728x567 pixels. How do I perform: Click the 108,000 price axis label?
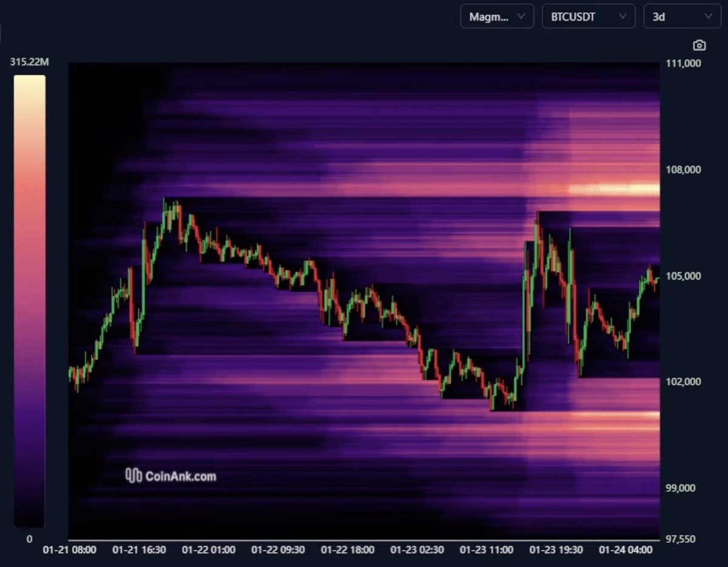tap(683, 169)
